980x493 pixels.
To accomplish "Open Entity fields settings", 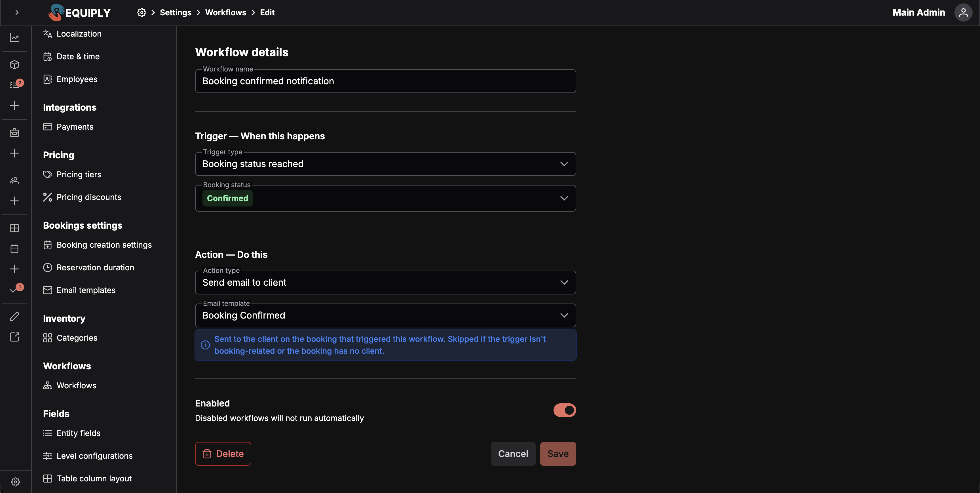I will pyautogui.click(x=71, y=433).
